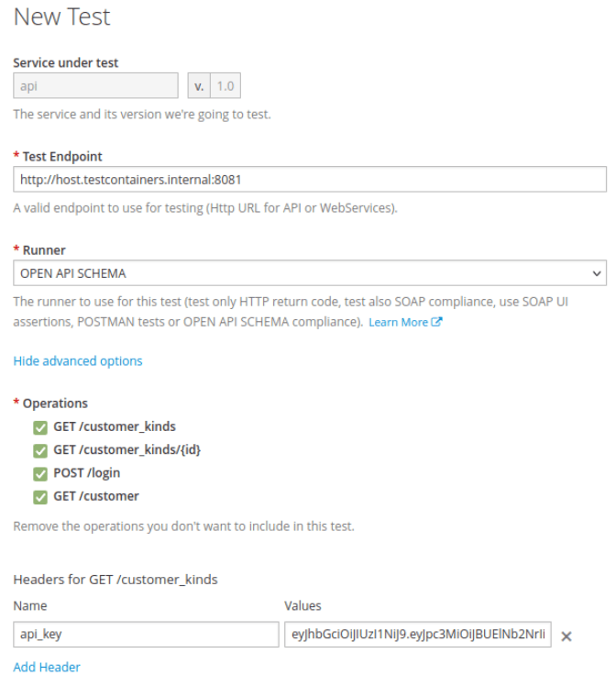
Task: Open the Learn More external link
Action: [x=398, y=323]
